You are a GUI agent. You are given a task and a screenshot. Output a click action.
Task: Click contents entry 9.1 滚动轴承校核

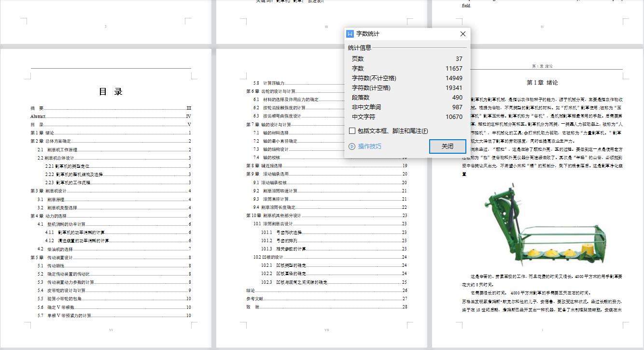pyautogui.click(x=331, y=183)
